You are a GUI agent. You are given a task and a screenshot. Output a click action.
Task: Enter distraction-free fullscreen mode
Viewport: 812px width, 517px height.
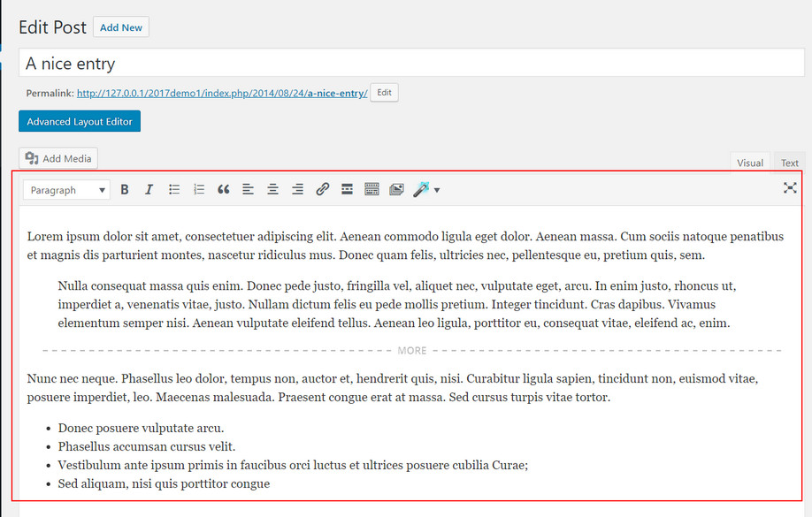pyautogui.click(x=790, y=188)
